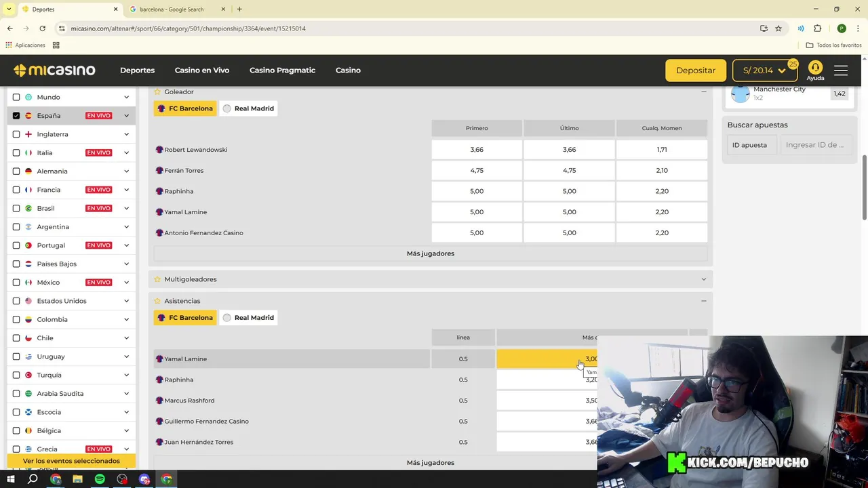This screenshot has height=488, width=868.
Task: Open File Explorer from taskbar
Action: tap(77, 479)
